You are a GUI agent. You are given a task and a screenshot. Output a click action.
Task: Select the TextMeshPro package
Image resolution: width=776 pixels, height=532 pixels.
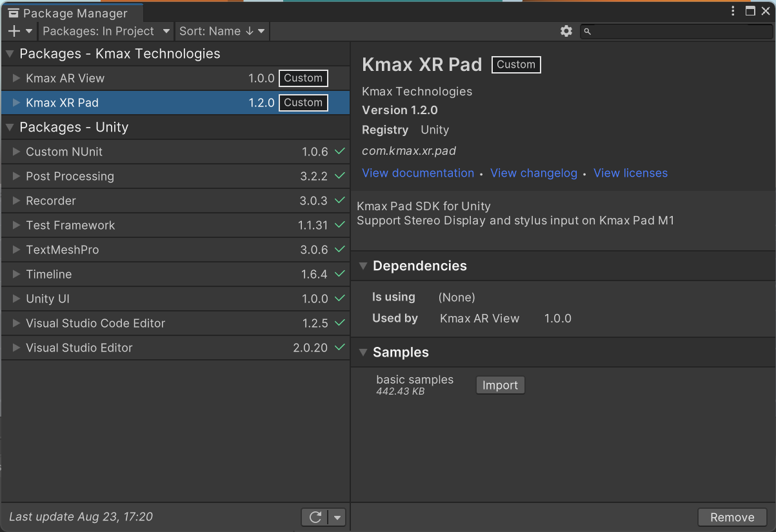click(175, 250)
